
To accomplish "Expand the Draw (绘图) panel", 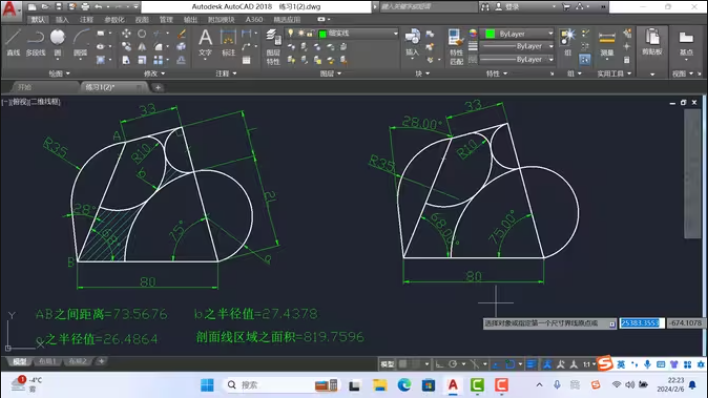I will point(59,73).
